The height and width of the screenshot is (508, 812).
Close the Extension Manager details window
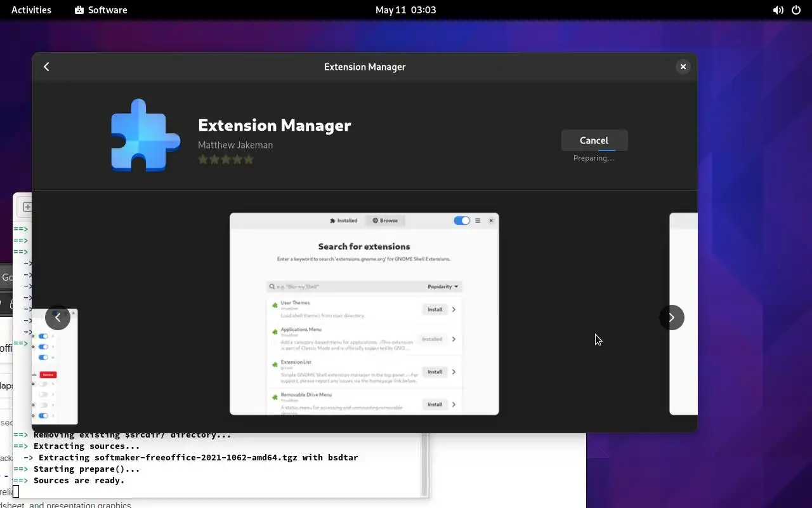coord(683,67)
